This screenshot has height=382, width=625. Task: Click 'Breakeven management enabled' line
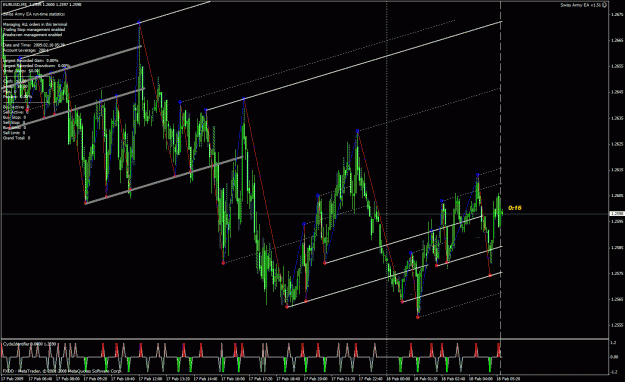32,35
